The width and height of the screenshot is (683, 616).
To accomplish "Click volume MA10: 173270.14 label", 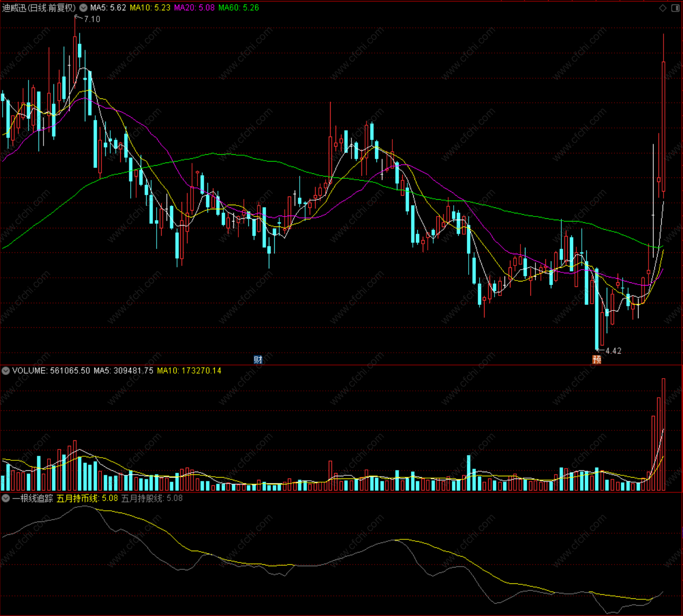I will pyautogui.click(x=189, y=371).
